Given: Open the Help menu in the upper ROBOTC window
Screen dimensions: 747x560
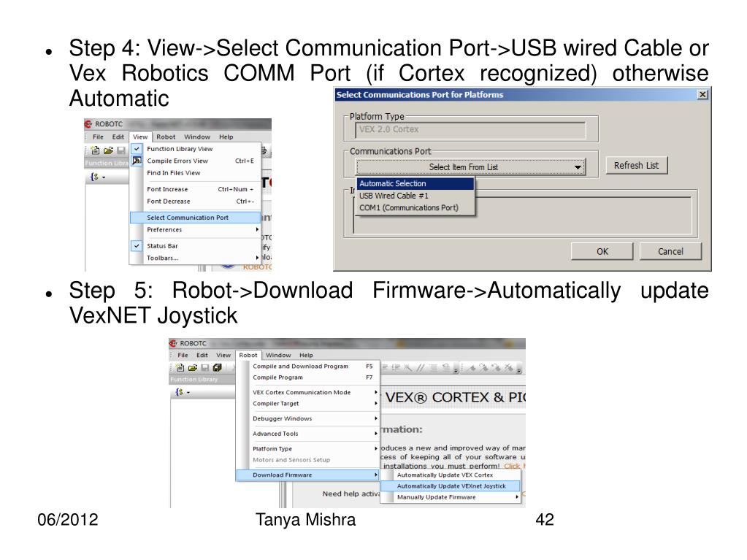Looking at the screenshot, I should click(x=226, y=137).
